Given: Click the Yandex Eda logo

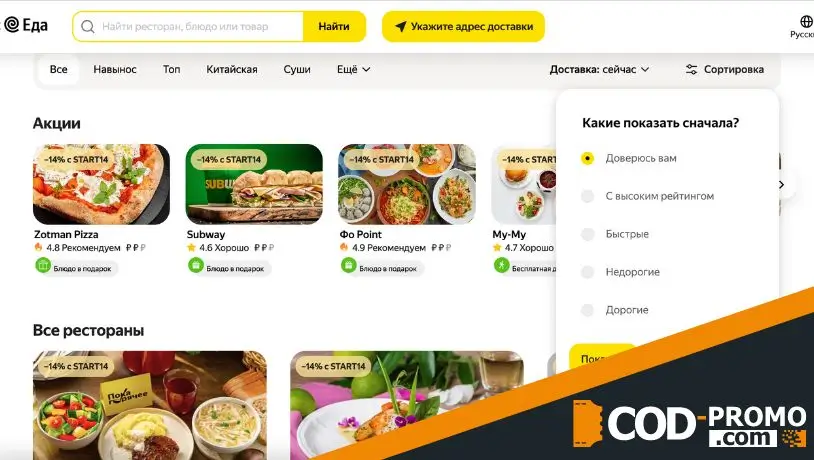Looking at the screenshot, I should coord(24,25).
